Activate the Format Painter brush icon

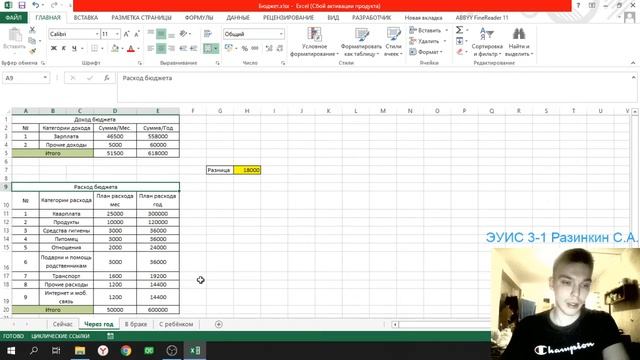32,51
